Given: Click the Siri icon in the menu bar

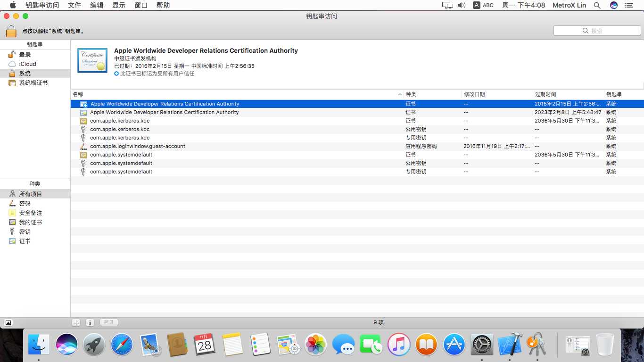Looking at the screenshot, I should click(613, 5).
